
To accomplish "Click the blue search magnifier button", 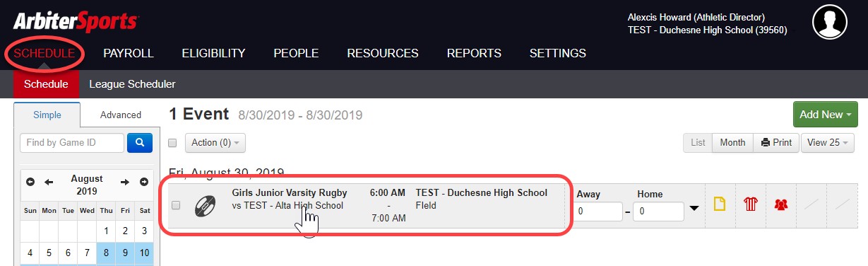I will 140,142.
